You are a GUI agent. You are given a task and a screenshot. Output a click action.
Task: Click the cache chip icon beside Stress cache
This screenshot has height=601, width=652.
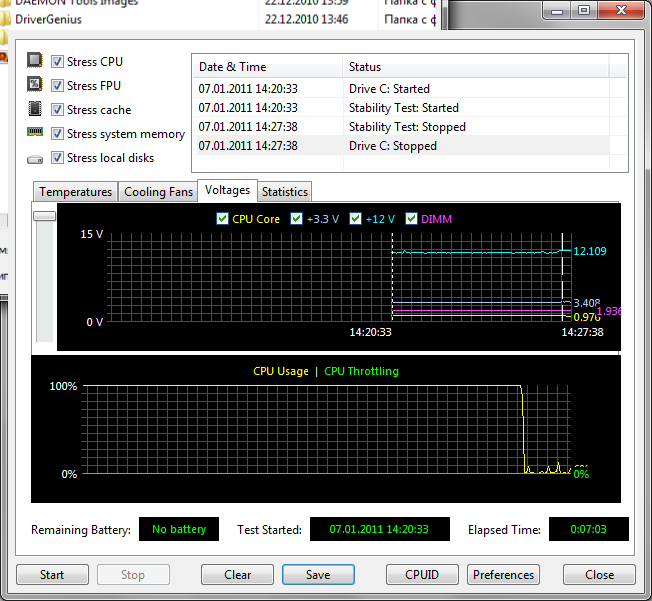point(35,109)
